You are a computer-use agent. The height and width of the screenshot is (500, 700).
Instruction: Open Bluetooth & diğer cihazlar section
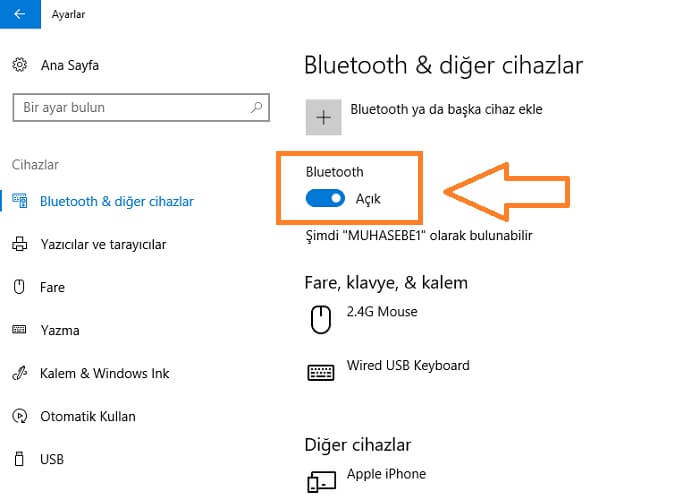pos(116,201)
